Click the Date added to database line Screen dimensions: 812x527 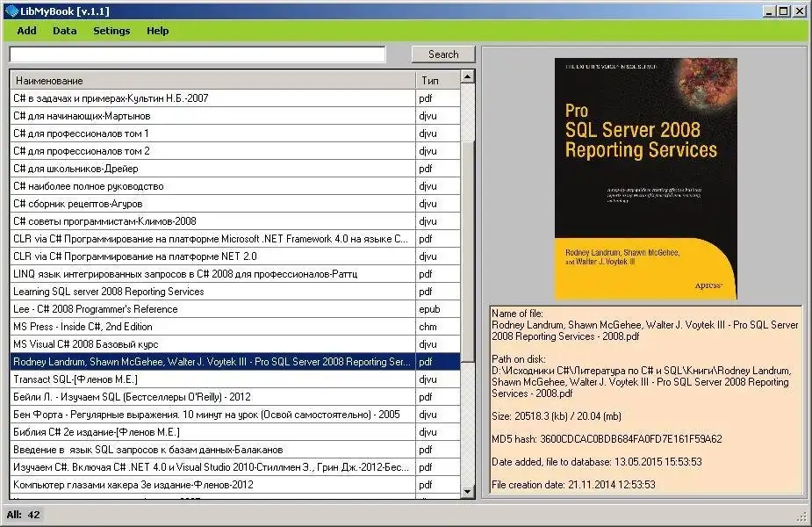597,462
